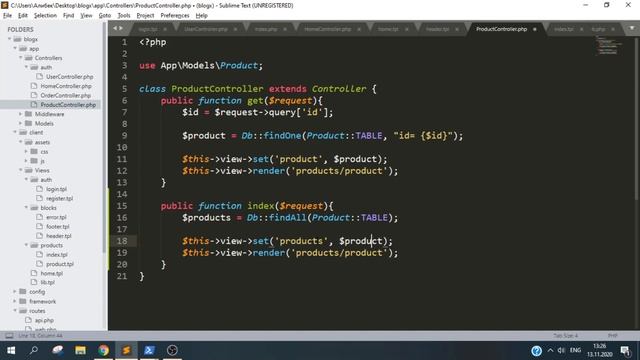
Task: Switch to the home.tpl tab
Action: (x=388, y=29)
